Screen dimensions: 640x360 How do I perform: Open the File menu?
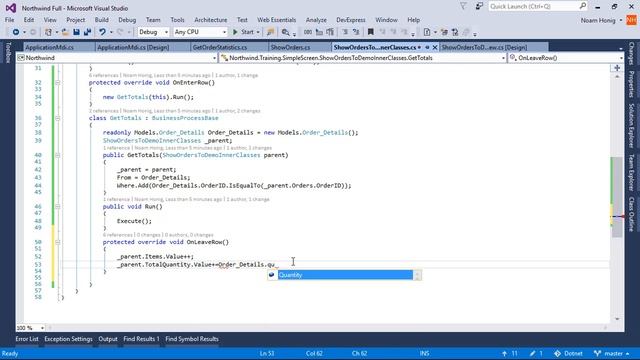[x=9, y=20]
